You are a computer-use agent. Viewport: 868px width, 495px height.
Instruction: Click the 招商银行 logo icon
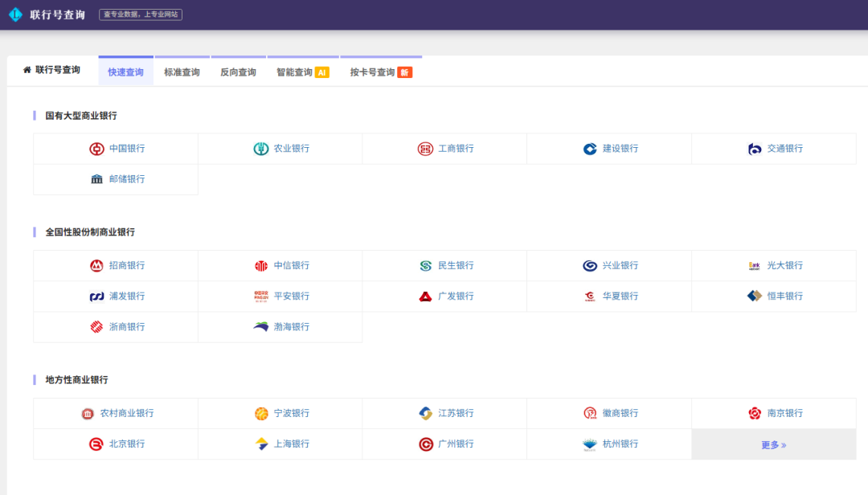point(97,266)
